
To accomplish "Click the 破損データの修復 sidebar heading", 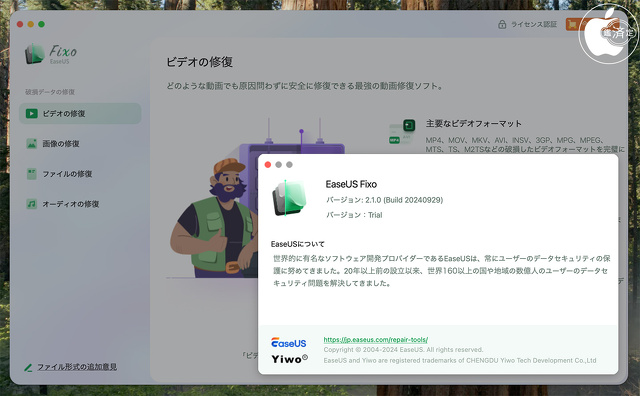I will click(x=50, y=92).
